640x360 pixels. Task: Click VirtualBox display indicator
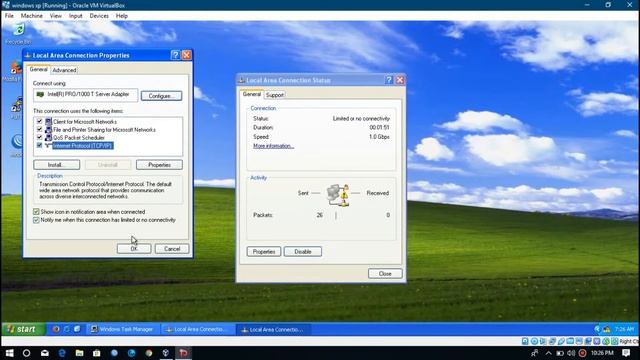[x=579, y=341]
